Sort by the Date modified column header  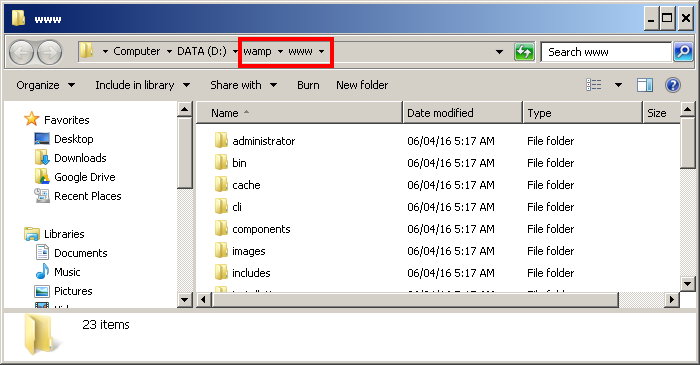point(462,113)
